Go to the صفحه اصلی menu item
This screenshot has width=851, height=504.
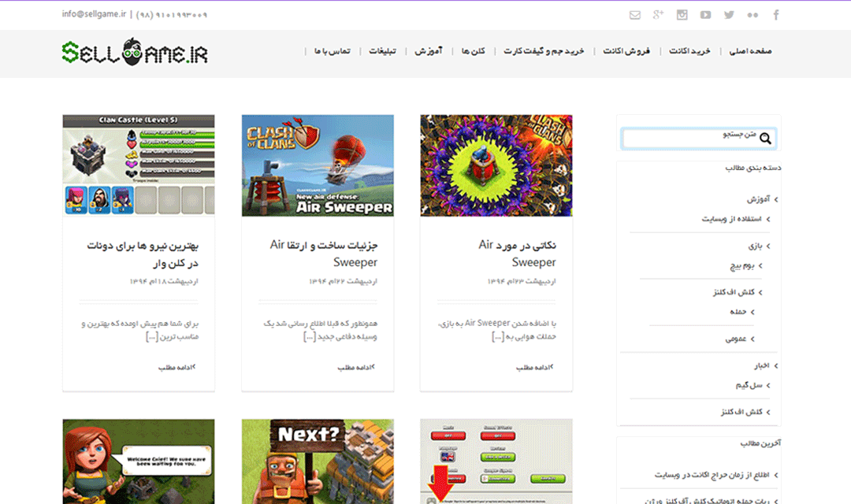(750, 51)
